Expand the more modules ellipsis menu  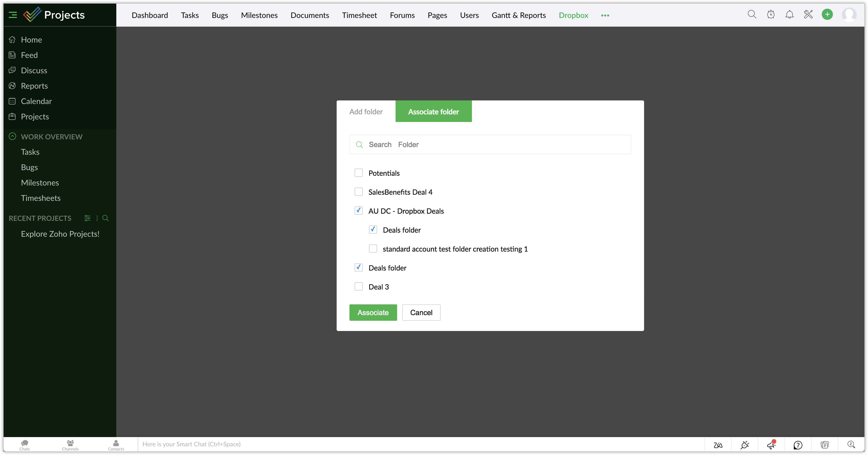605,16
